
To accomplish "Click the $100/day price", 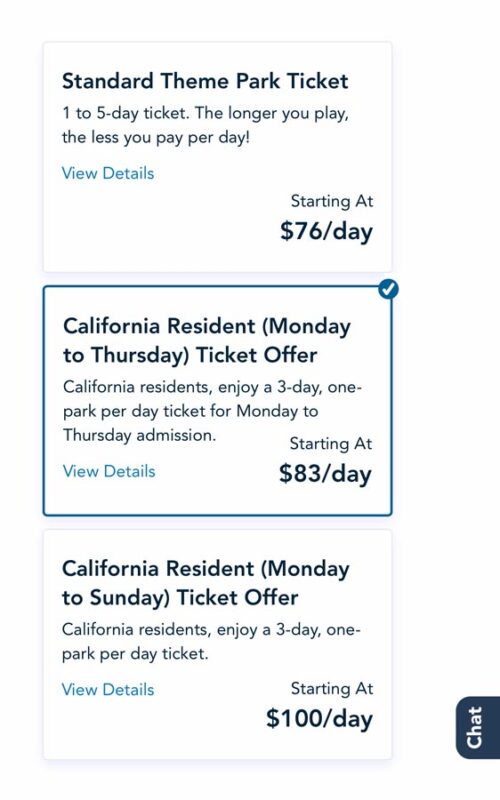I will tap(319, 718).
